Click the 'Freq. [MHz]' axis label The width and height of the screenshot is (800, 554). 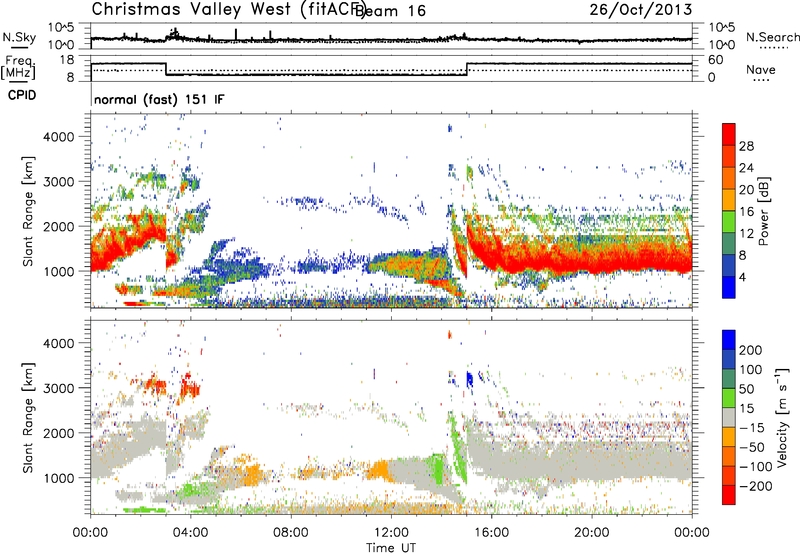click(x=19, y=68)
